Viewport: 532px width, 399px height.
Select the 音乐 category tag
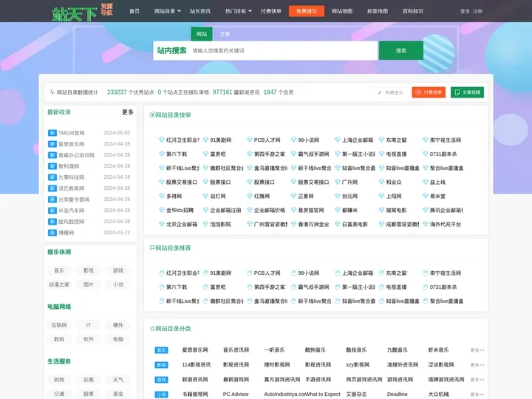[59, 270]
